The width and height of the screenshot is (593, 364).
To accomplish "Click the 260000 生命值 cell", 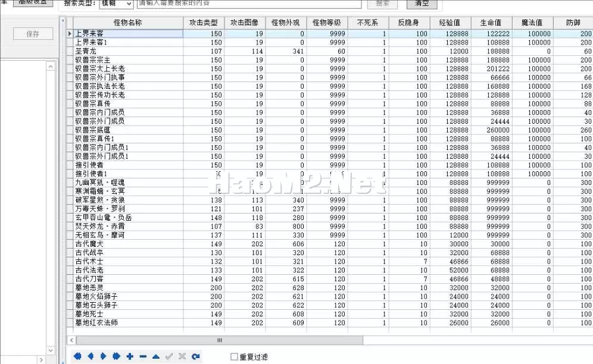I will (492, 130).
